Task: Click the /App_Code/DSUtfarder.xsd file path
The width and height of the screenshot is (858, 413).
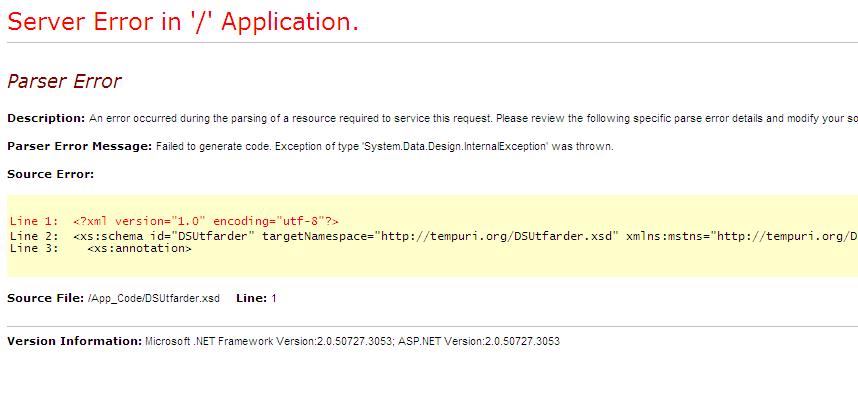Action: pyautogui.click(x=154, y=299)
